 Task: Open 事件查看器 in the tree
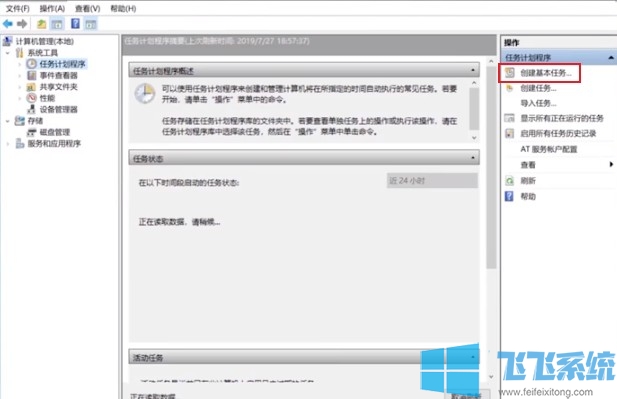tap(58, 75)
